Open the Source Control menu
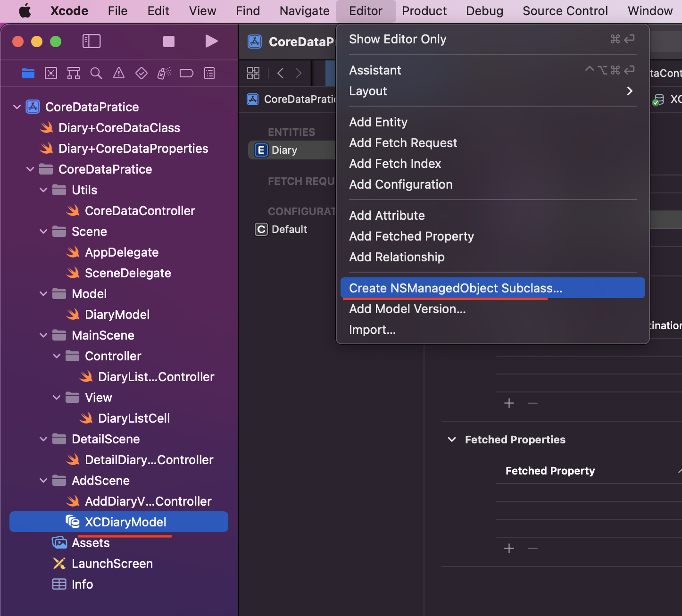The width and height of the screenshot is (682, 616). 565,11
